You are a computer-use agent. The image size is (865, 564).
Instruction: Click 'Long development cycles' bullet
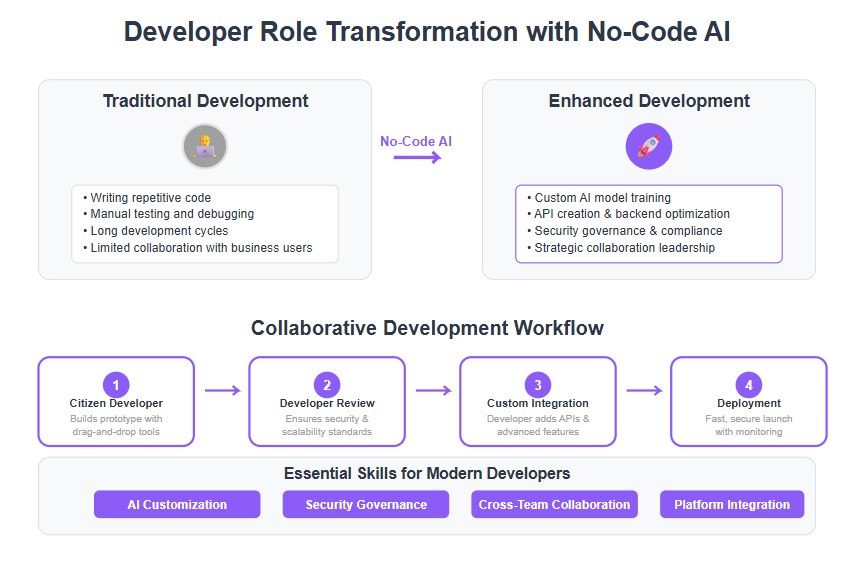pyautogui.click(x=156, y=231)
